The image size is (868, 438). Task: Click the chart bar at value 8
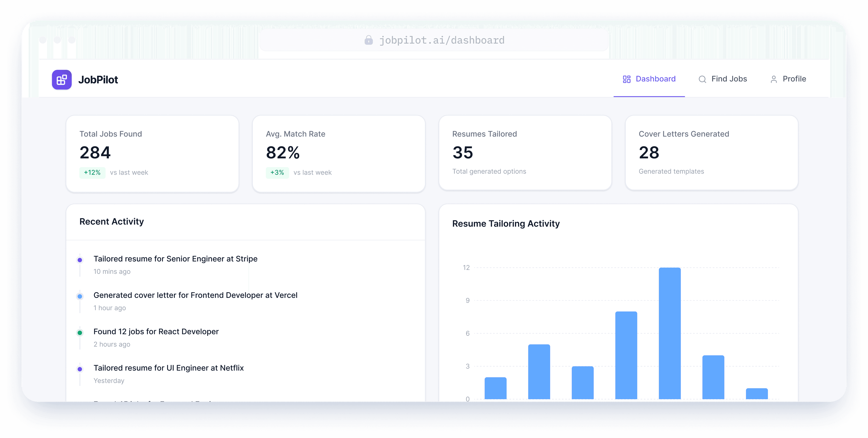626,356
